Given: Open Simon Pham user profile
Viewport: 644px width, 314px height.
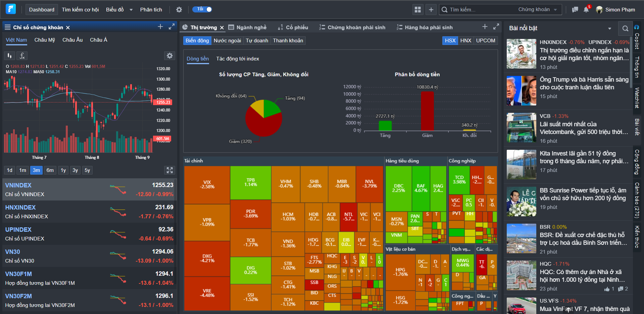Looking at the screenshot, I should click(x=616, y=10).
